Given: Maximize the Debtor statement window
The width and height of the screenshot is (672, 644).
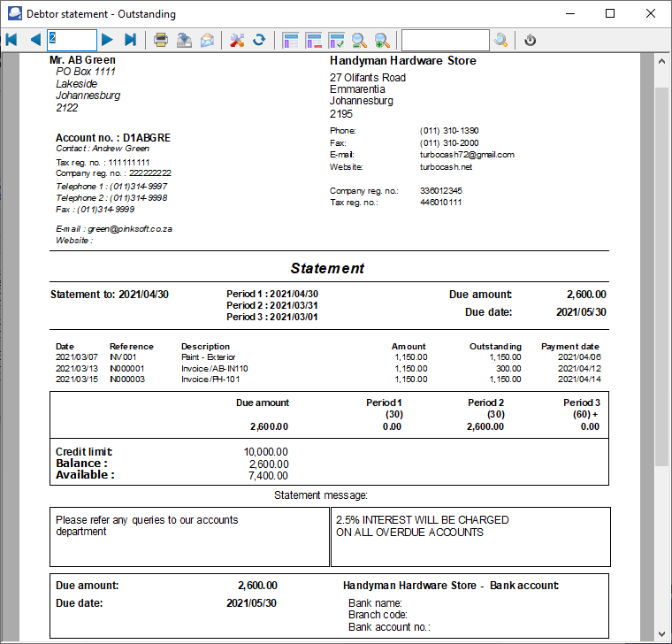Looking at the screenshot, I should point(610,13).
